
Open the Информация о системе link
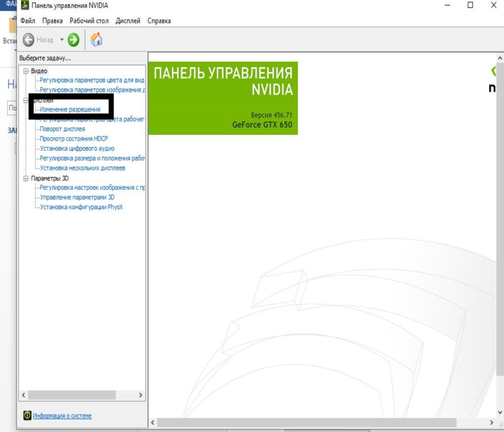coord(62,416)
